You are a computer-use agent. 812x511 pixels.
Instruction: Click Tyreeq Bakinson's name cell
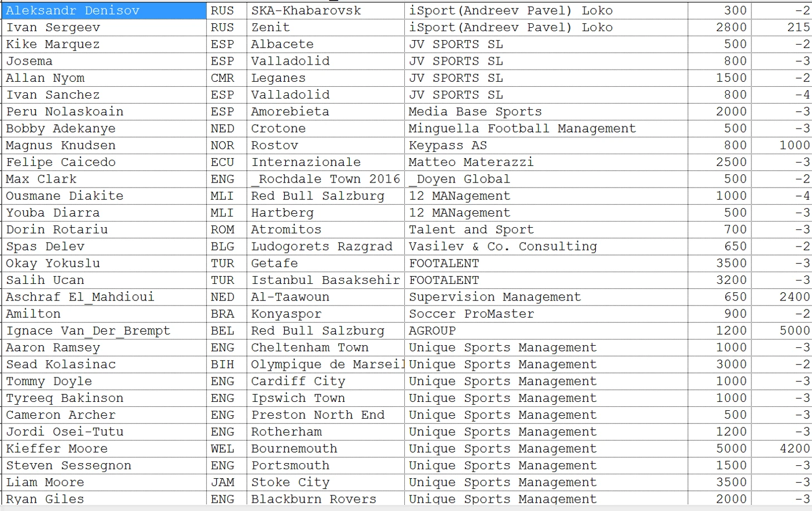point(104,398)
